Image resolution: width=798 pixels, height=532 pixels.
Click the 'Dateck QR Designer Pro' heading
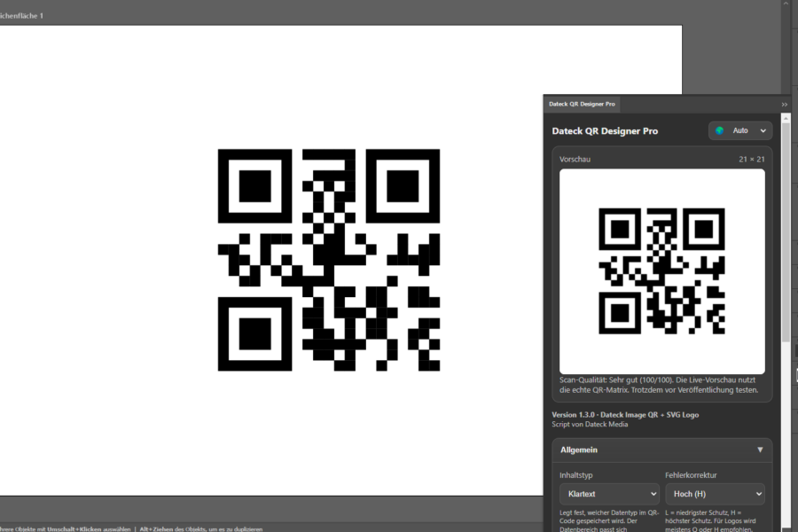[605, 131]
